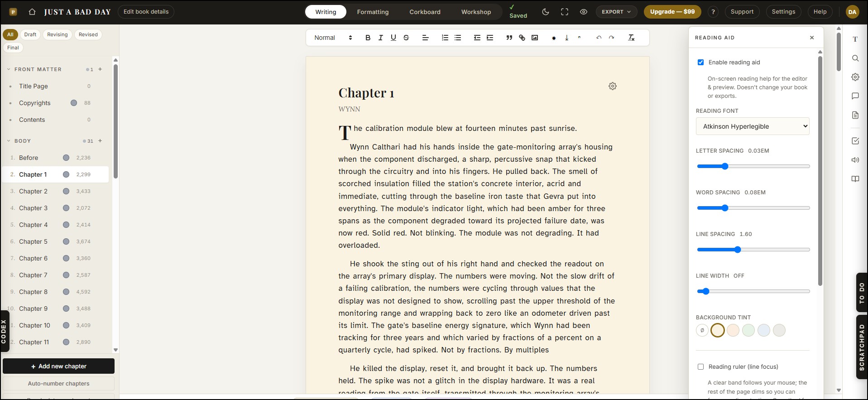Adjust the Letter Spacing slider
868x400 pixels.
point(753,166)
